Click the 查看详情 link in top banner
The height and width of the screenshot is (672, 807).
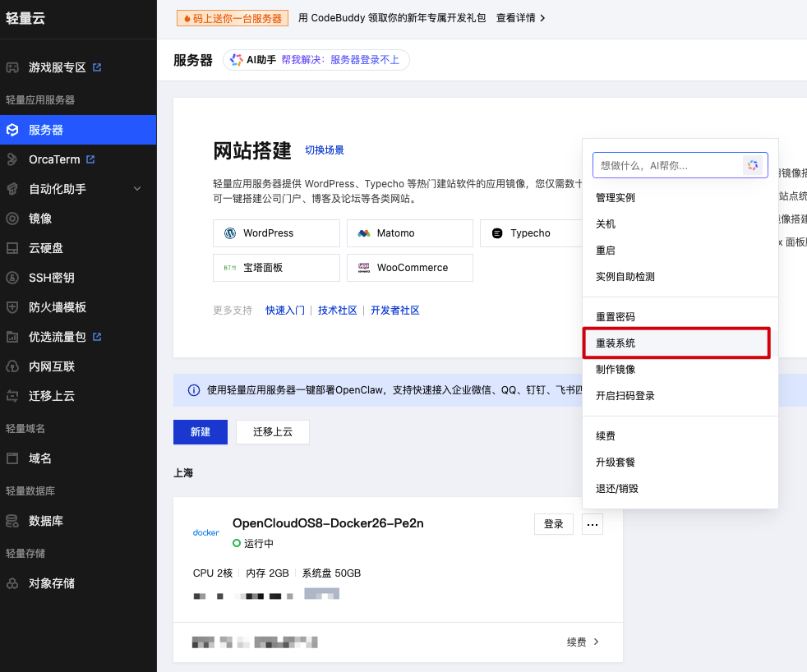click(516, 18)
